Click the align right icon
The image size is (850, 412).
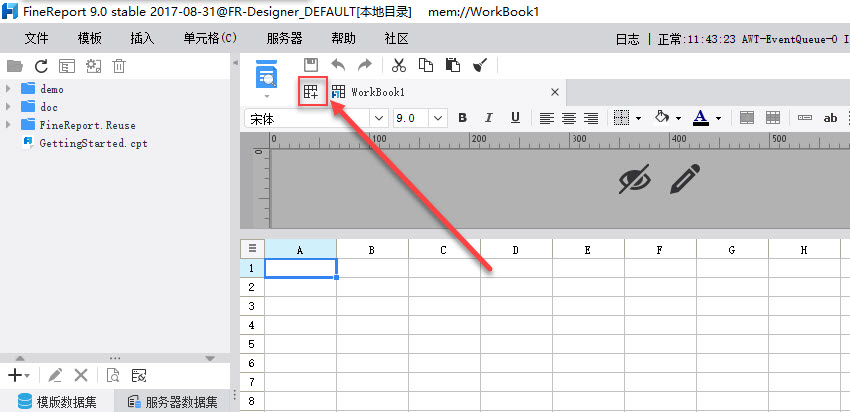[x=591, y=118]
